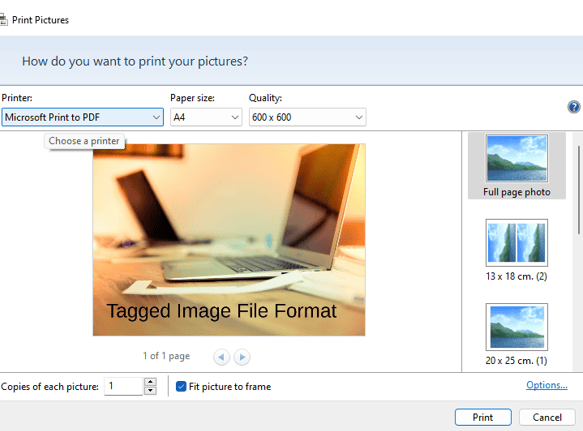The height and width of the screenshot is (431, 583).
Task: Click 'How do you want to print' heading
Action: 135,61
